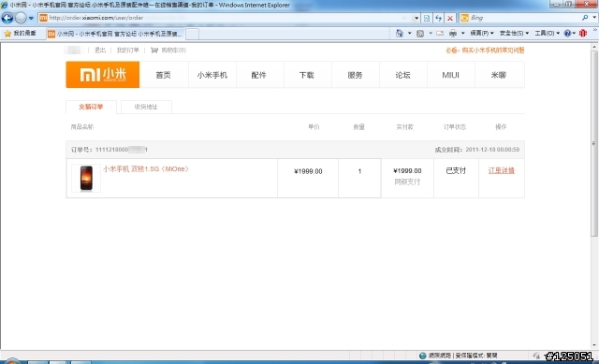Click the 网银支付 payment method text
The height and width of the screenshot is (364, 599).
click(407, 182)
